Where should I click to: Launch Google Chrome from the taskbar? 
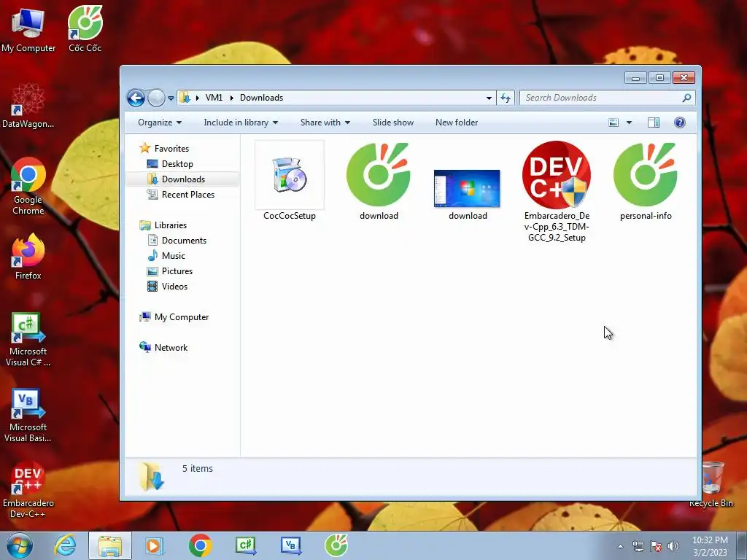pyautogui.click(x=201, y=545)
